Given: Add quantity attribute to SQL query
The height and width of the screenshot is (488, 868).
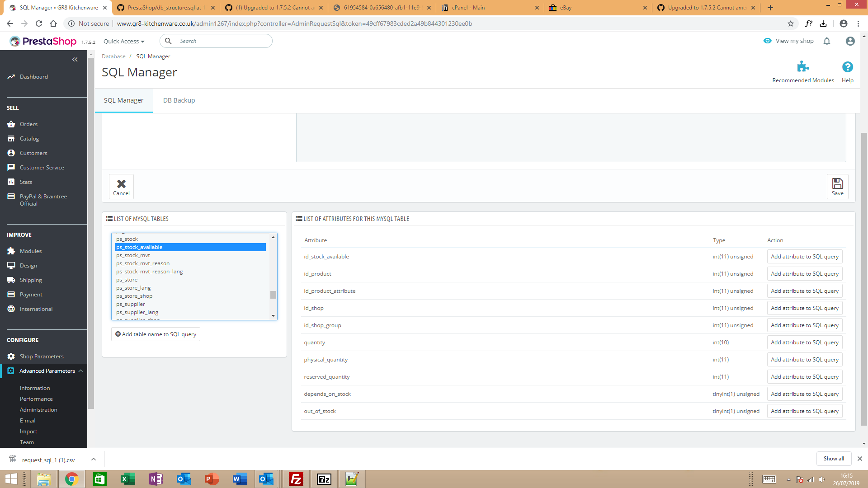Looking at the screenshot, I should (x=804, y=343).
